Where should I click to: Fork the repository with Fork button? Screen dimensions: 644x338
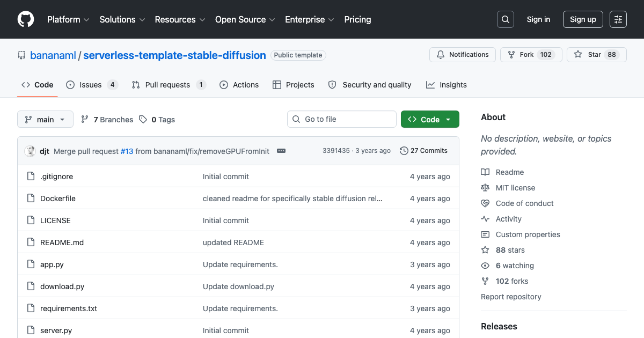tap(531, 55)
